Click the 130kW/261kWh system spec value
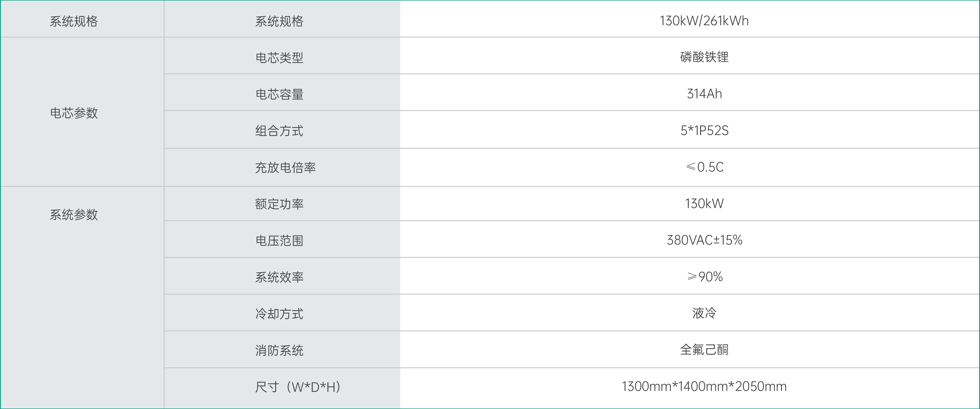The height and width of the screenshot is (409, 980). click(x=704, y=21)
